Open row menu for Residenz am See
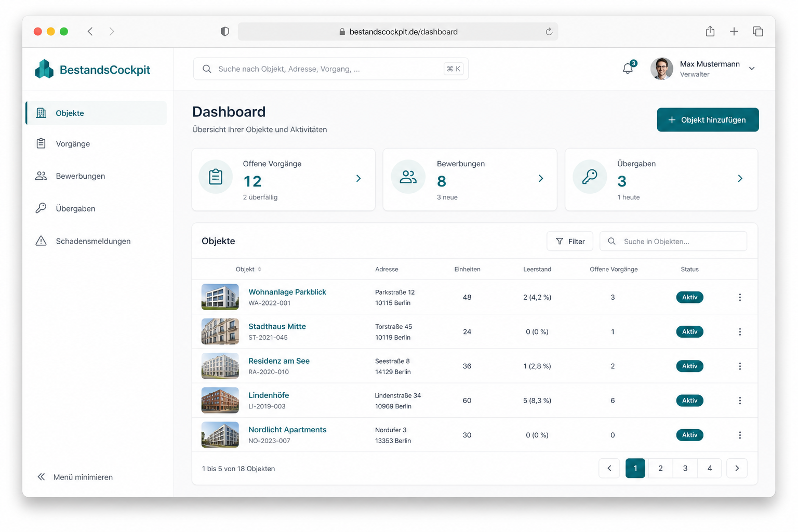 [x=740, y=366]
